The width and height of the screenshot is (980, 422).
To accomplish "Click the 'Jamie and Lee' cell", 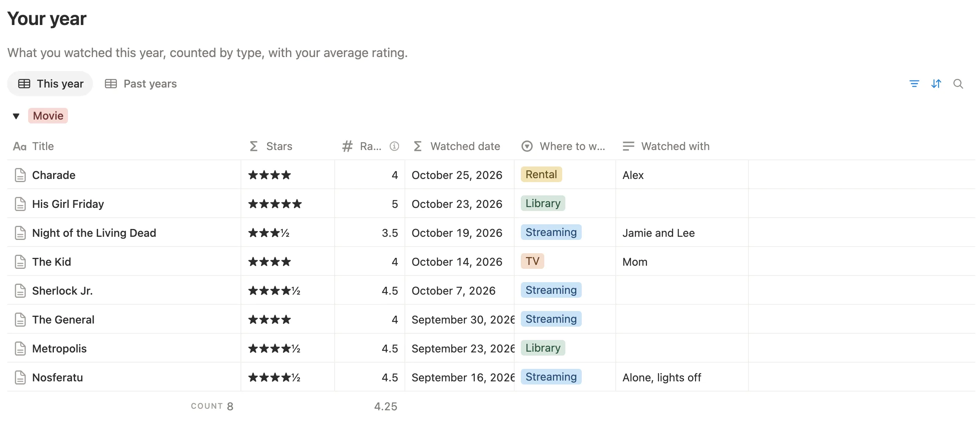I will [682, 233].
